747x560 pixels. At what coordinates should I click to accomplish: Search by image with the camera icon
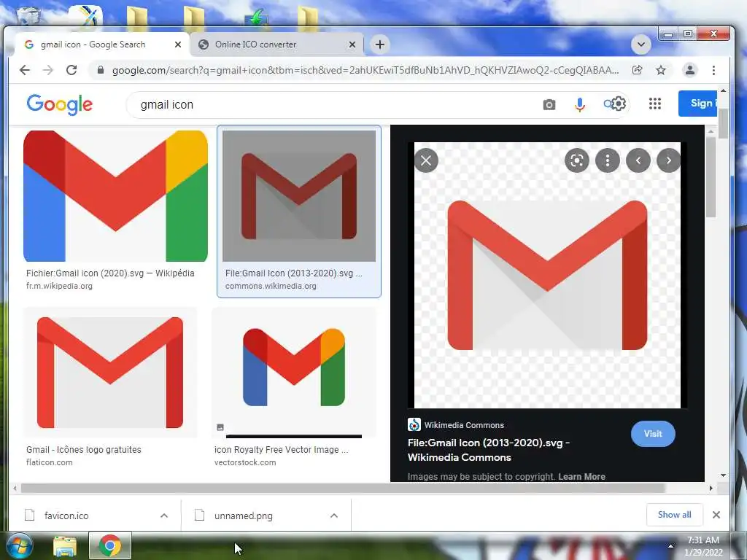coord(549,104)
